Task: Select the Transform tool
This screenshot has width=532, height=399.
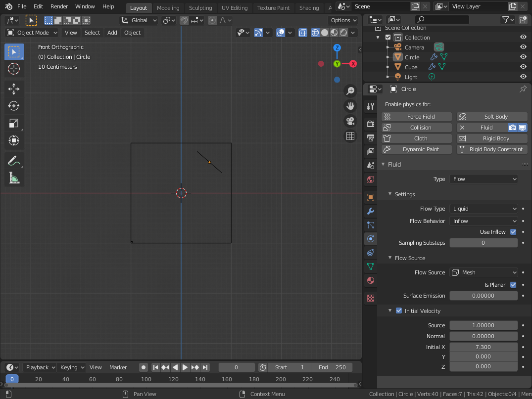Action: [14, 140]
